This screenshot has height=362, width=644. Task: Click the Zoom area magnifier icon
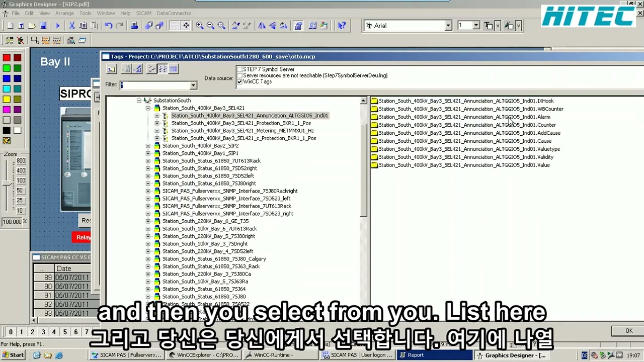(221, 26)
